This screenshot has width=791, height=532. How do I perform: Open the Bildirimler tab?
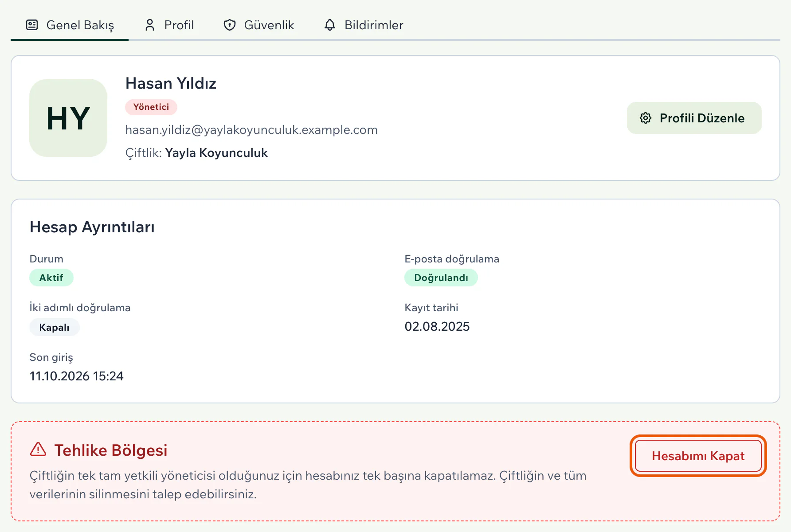click(364, 25)
